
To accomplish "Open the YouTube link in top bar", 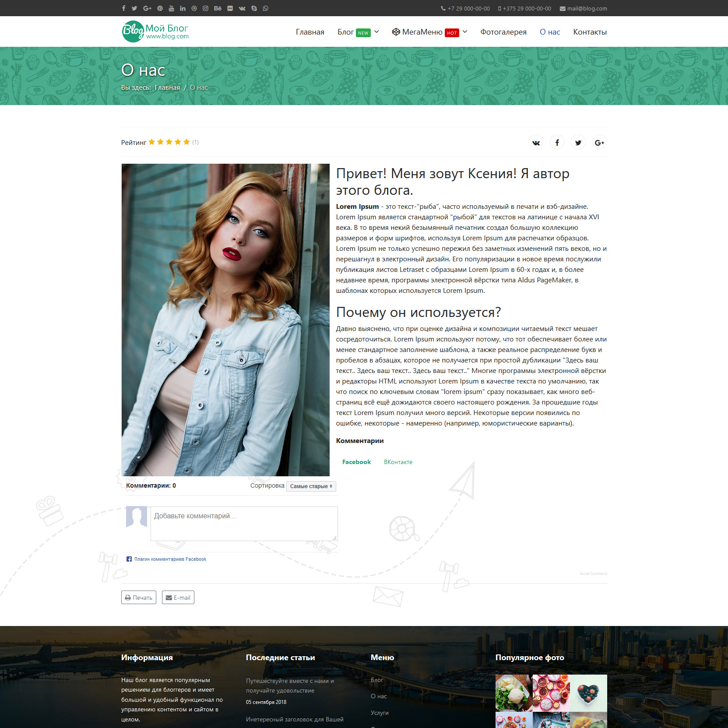I will coord(171,8).
